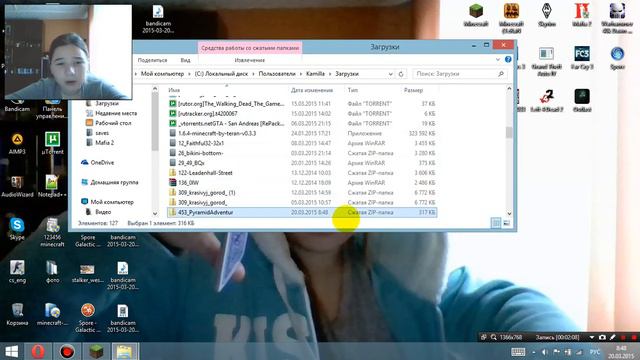Click the File Explorer taskbar button
Image resolution: width=640 pixels, height=360 pixels.
click(124, 351)
